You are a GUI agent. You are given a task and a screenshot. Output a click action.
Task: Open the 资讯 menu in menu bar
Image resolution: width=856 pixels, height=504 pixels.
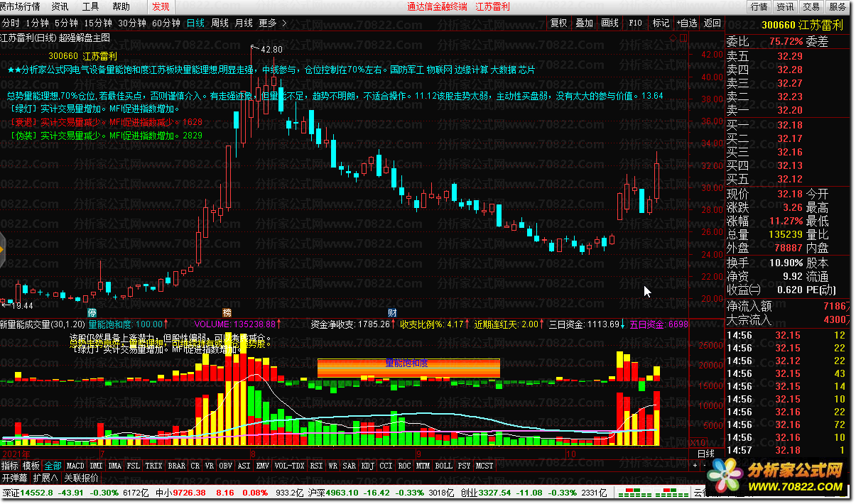(x=60, y=6)
